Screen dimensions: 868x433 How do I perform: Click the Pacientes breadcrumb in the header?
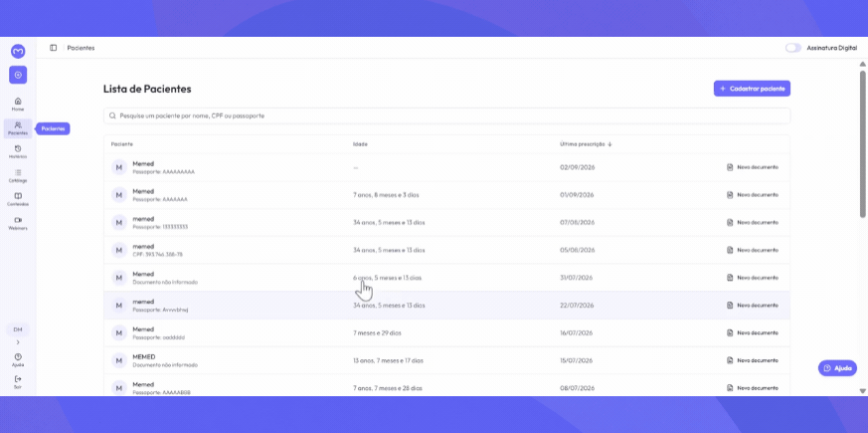pos(81,48)
